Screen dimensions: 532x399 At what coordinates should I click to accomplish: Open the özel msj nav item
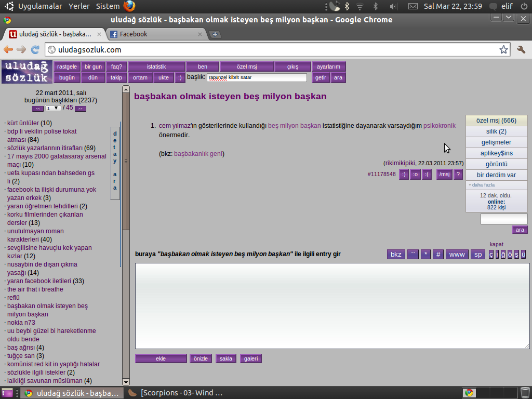coord(247,67)
